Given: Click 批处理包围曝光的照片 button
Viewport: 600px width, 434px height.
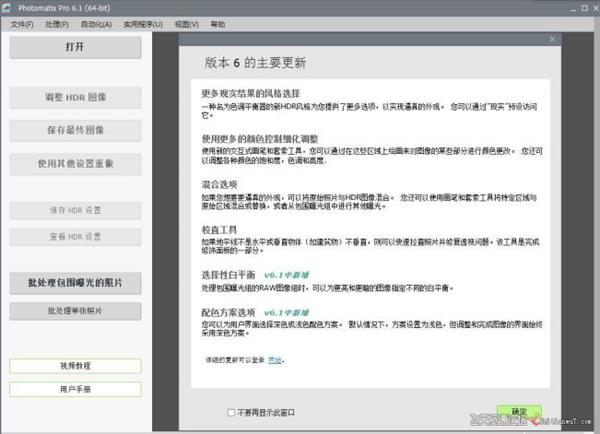Looking at the screenshot, I should tap(75, 283).
